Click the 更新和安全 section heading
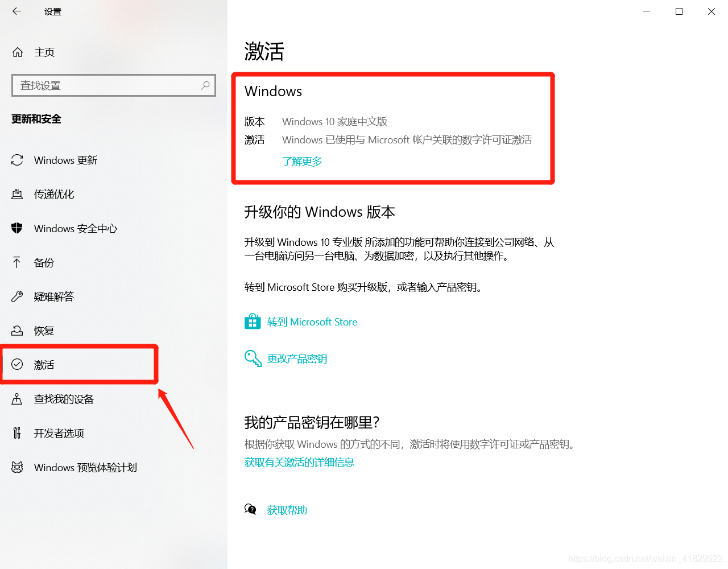The width and height of the screenshot is (728, 569). click(36, 119)
